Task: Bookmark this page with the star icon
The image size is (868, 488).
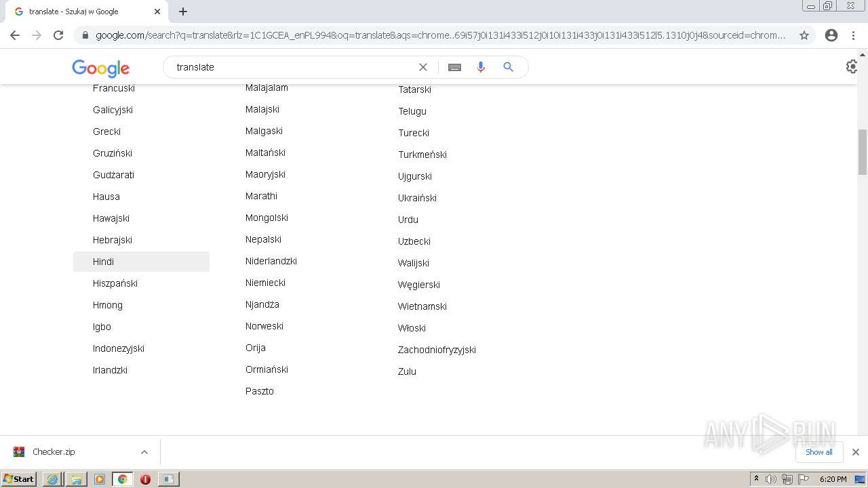Action: pos(804,35)
